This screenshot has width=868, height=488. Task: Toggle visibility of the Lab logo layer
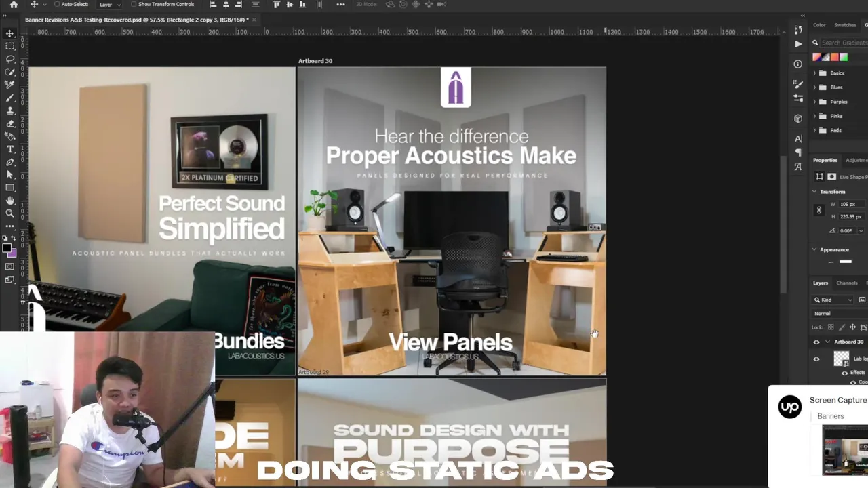click(816, 359)
